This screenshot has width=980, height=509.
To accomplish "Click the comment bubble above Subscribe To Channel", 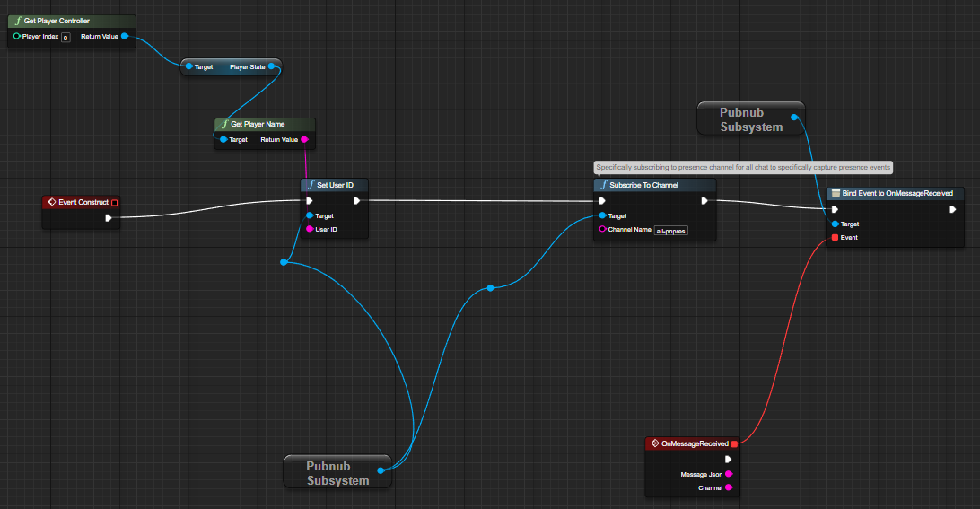I will pyautogui.click(x=744, y=167).
